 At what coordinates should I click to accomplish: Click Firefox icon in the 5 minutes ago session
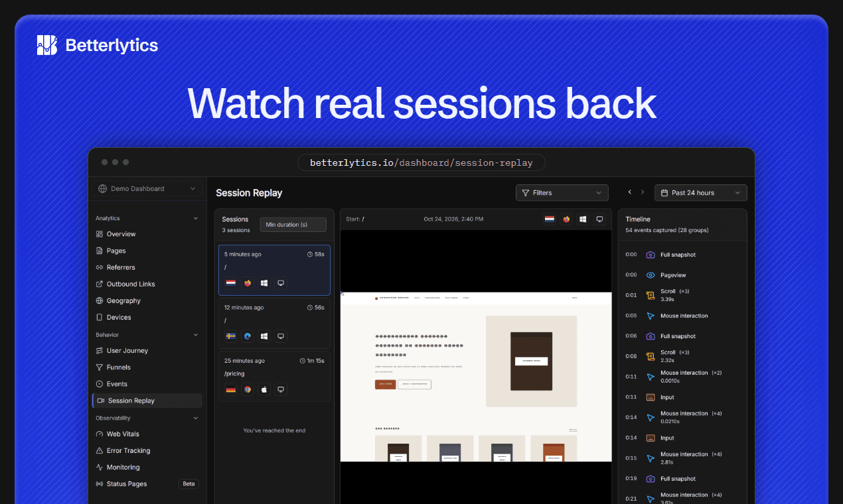pyautogui.click(x=248, y=283)
